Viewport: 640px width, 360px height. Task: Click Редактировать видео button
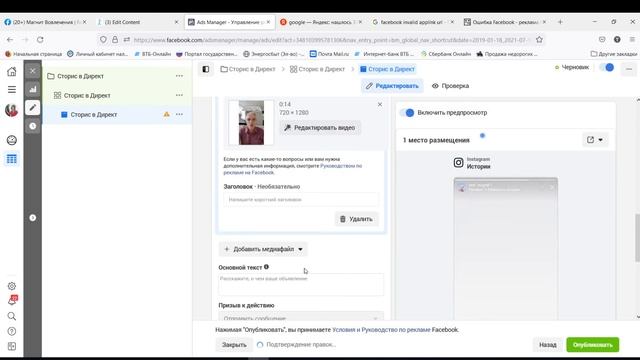pyautogui.click(x=320, y=128)
